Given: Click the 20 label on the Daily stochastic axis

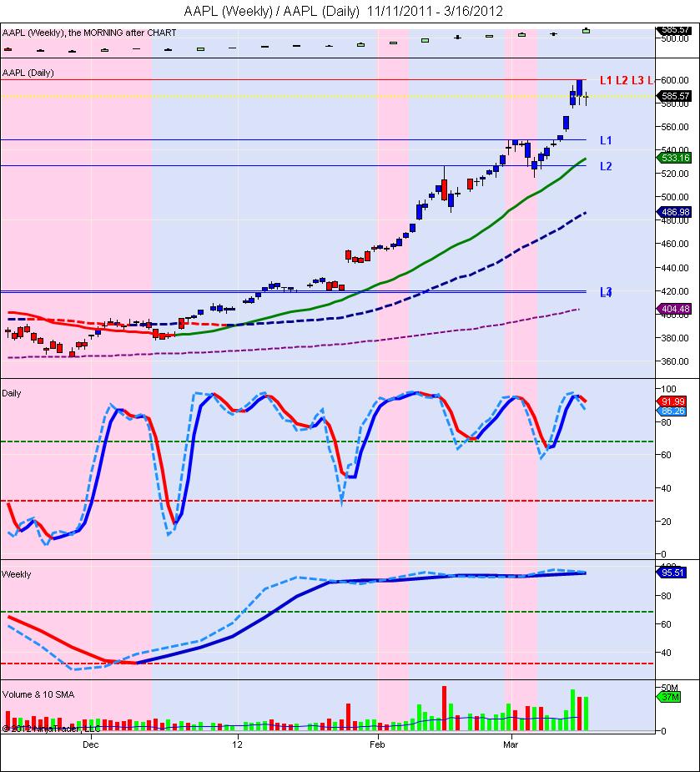Looking at the screenshot, I should 667,522.
